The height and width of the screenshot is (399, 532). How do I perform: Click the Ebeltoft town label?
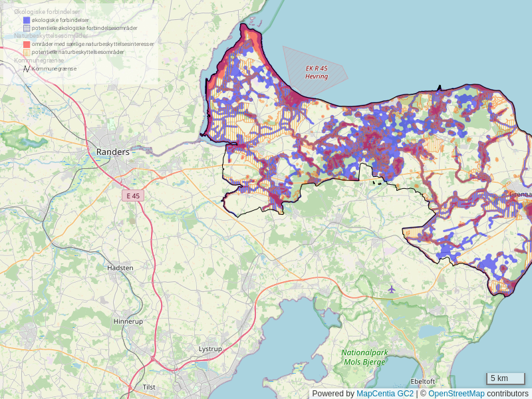tap(423, 381)
